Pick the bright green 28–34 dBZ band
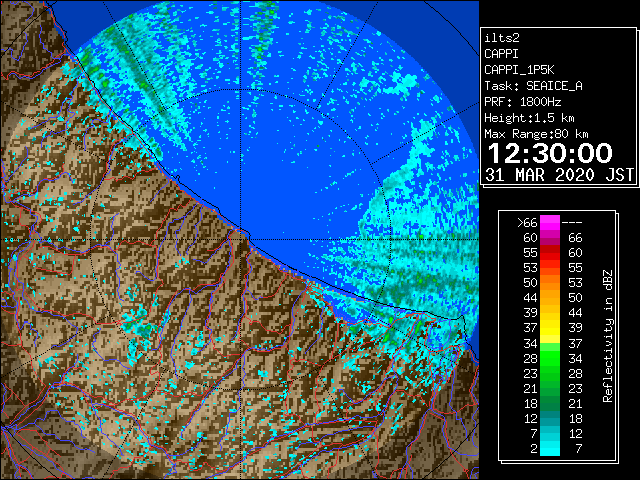Viewport: 640px width, 480px height. (x=550, y=358)
